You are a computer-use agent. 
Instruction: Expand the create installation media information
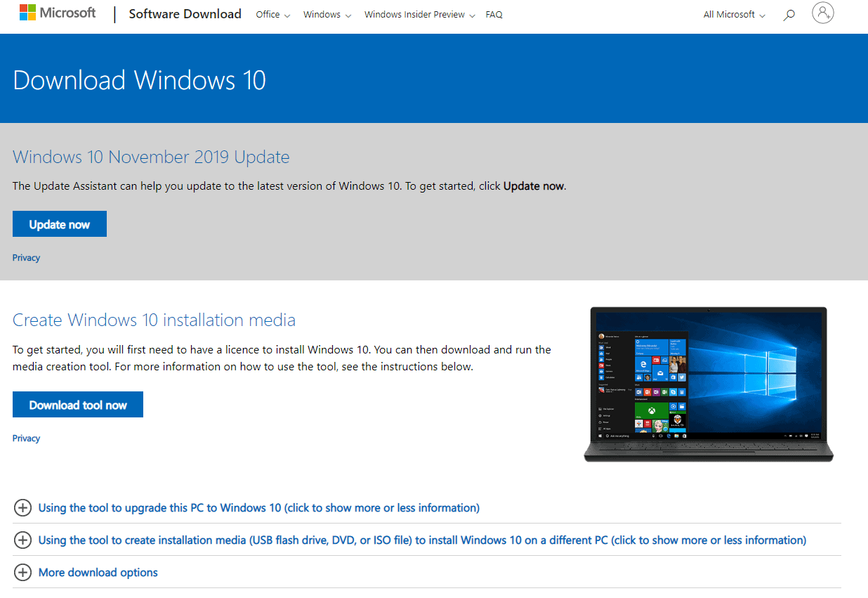(421, 540)
